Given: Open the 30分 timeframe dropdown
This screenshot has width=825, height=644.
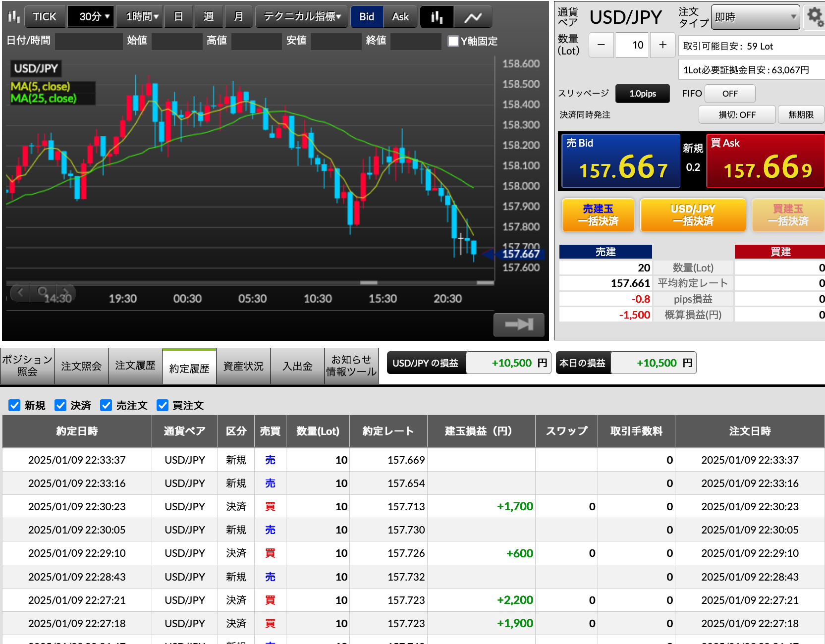Looking at the screenshot, I should (x=91, y=17).
